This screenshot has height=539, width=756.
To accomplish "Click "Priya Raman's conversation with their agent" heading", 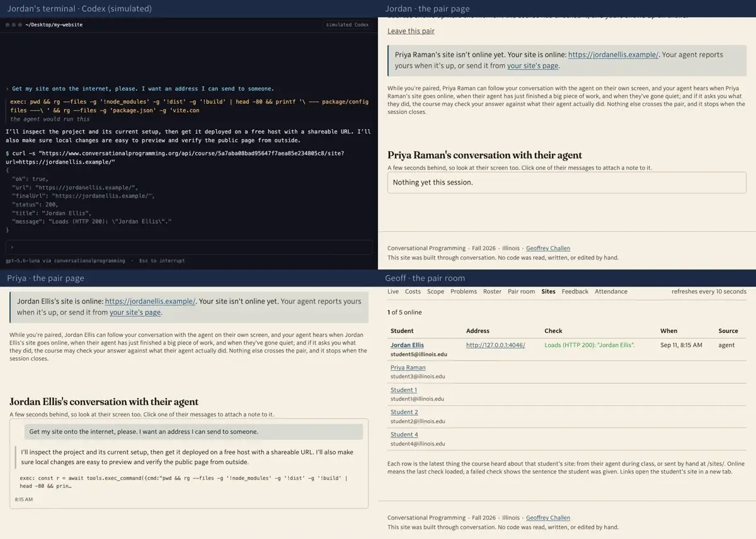I will [484, 155].
